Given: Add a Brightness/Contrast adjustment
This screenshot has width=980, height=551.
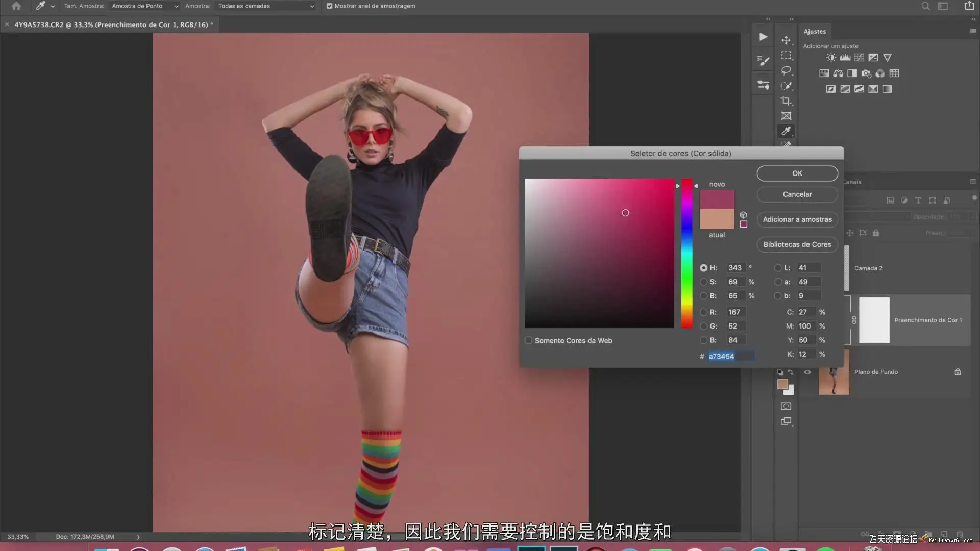Looking at the screenshot, I should point(831,58).
